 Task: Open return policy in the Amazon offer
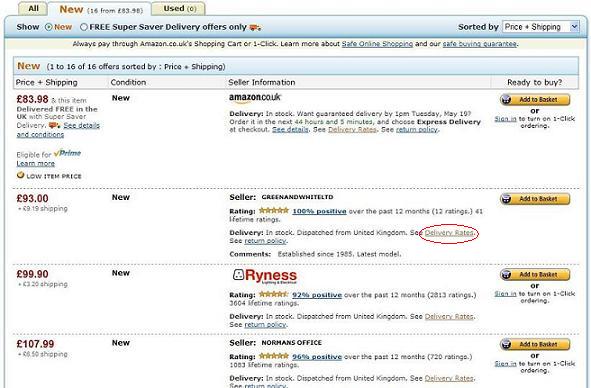tap(417, 130)
